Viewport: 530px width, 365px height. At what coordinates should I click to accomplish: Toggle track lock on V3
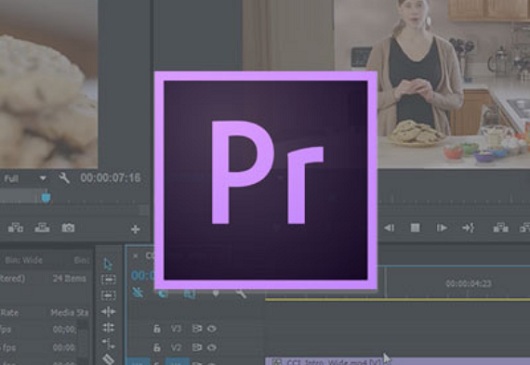point(156,328)
